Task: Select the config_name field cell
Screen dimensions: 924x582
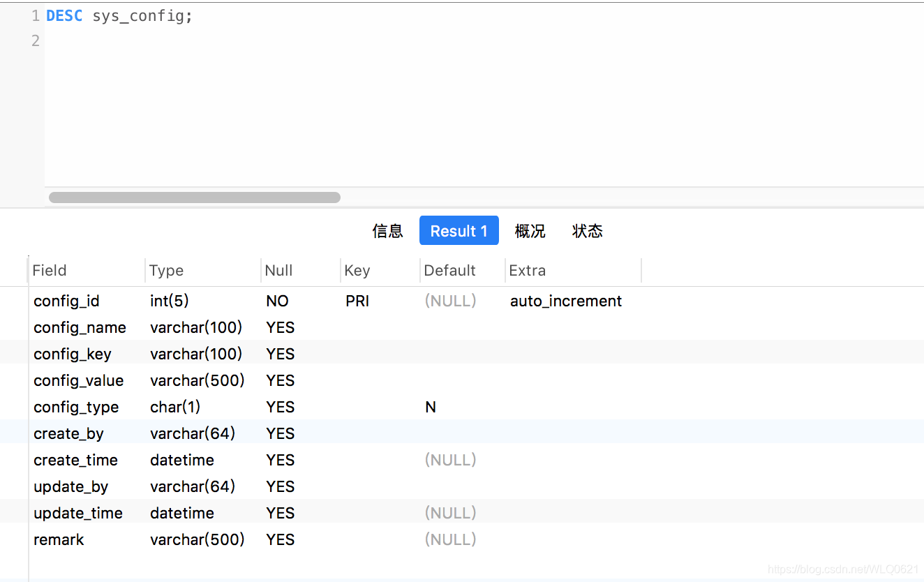Action: coord(80,327)
